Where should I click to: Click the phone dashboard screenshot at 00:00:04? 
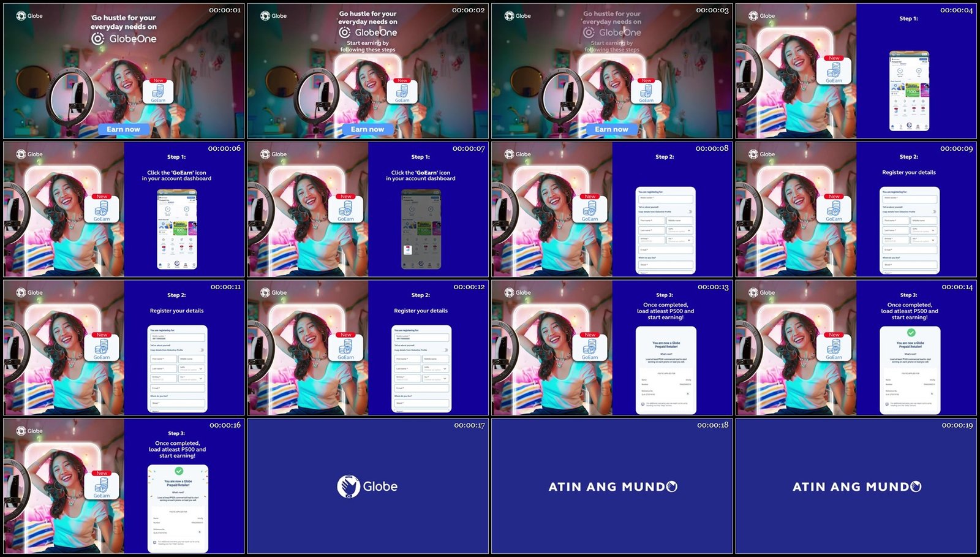pyautogui.click(x=909, y=91)
